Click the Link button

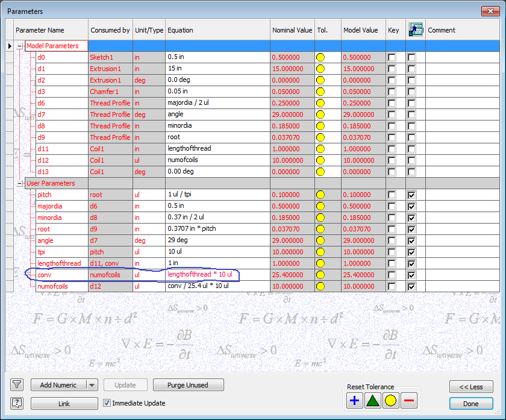click(x=64, y=403)
